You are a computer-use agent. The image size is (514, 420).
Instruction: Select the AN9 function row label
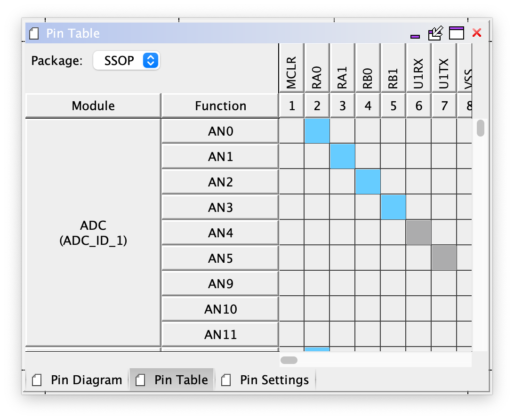point(220,284)
